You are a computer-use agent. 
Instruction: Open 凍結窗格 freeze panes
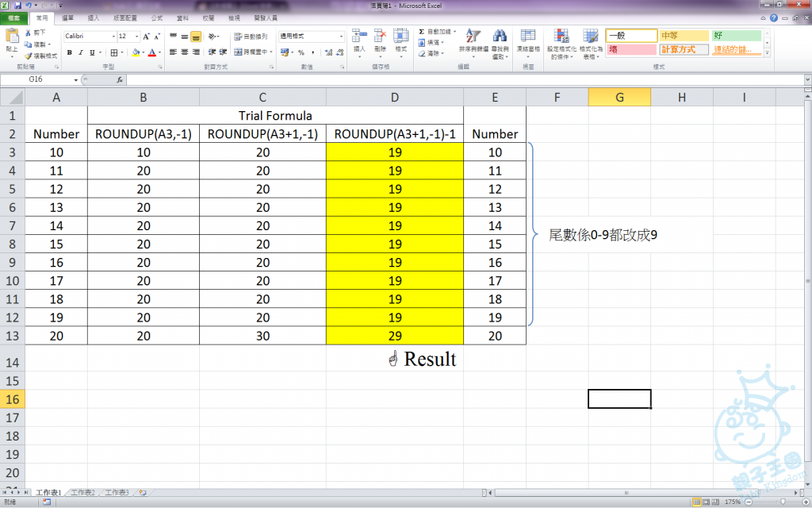[x=527, y=44]
